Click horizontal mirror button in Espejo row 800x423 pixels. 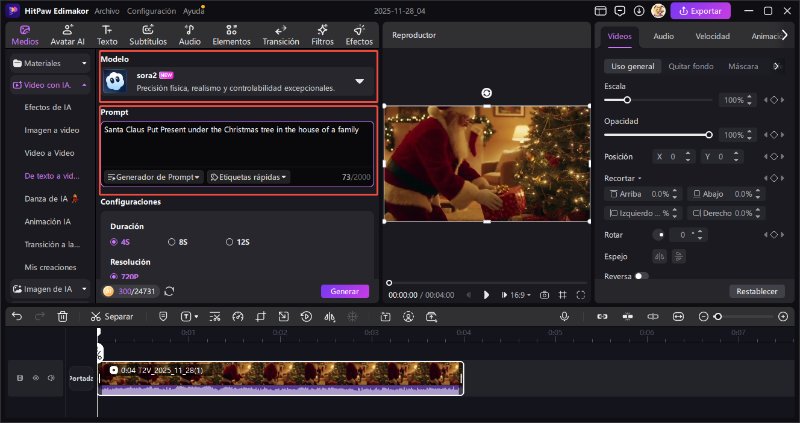click(660, 257)
